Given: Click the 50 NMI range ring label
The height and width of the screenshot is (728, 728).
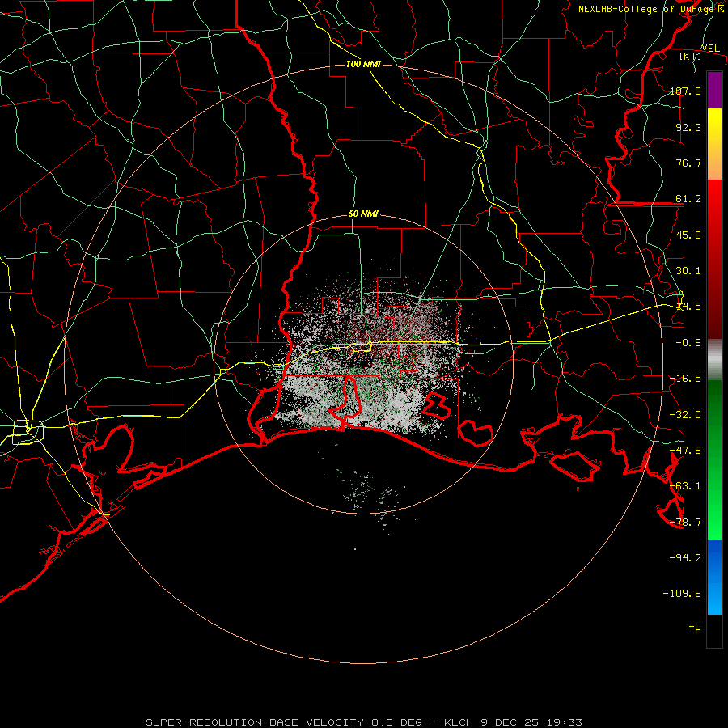Looking at the screenshot, I should [363, 214].
